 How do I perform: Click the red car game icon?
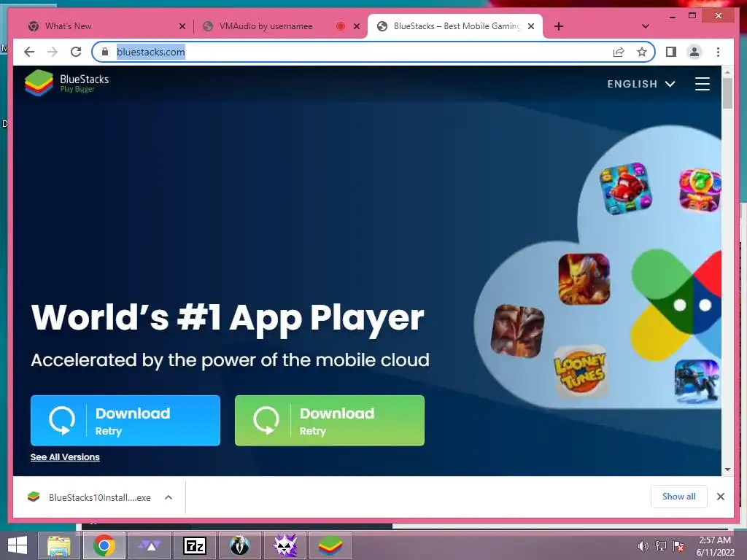click(626, 188)
